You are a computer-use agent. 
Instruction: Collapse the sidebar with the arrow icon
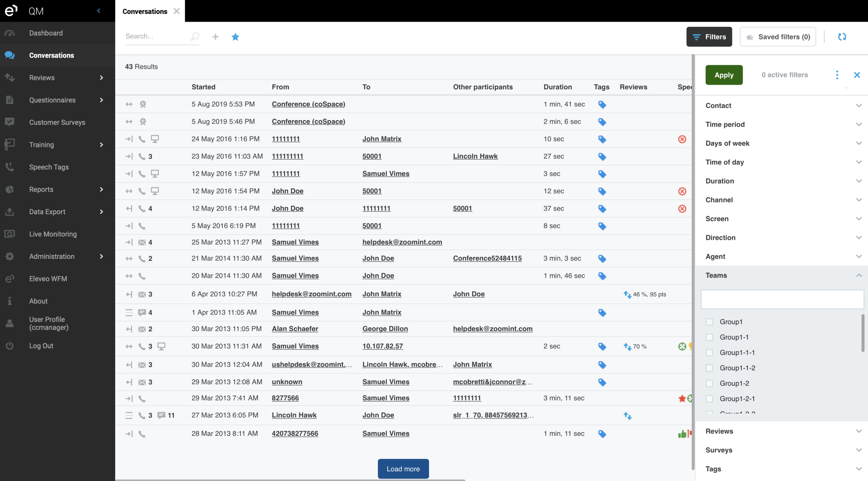(x=99, y=11)
